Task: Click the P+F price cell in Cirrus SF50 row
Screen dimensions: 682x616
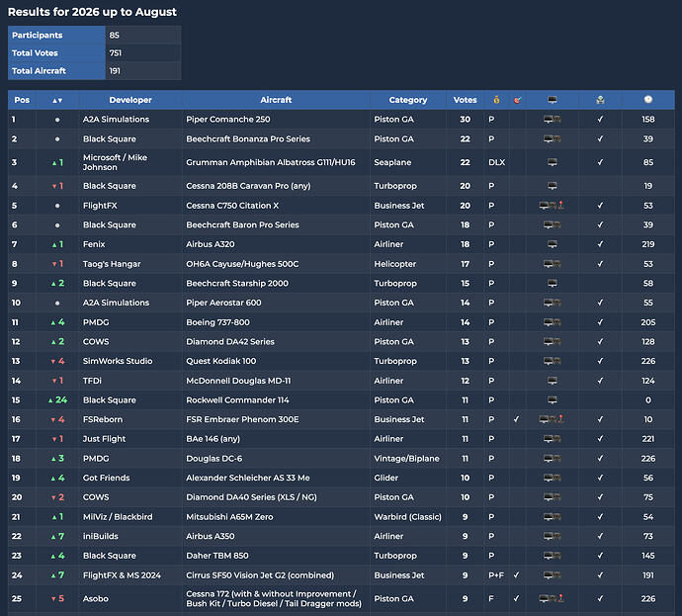Action: (496, 575)
